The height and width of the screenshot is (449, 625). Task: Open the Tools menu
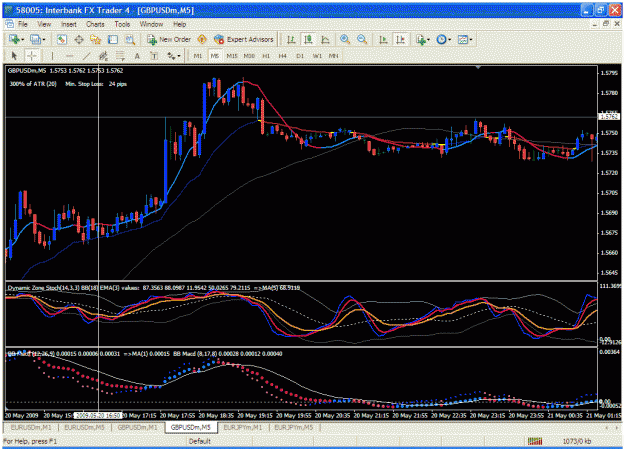pos(122,24)
